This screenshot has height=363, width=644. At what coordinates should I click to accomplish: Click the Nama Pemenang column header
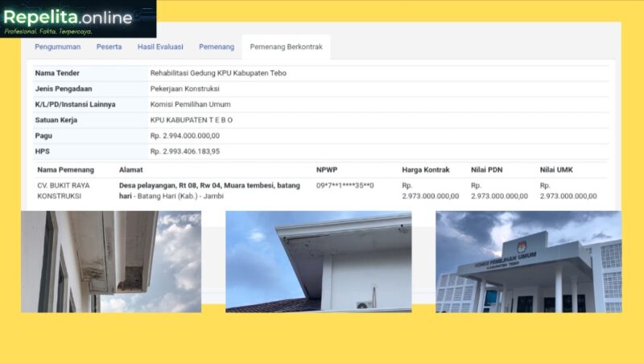tap(66, 170)
